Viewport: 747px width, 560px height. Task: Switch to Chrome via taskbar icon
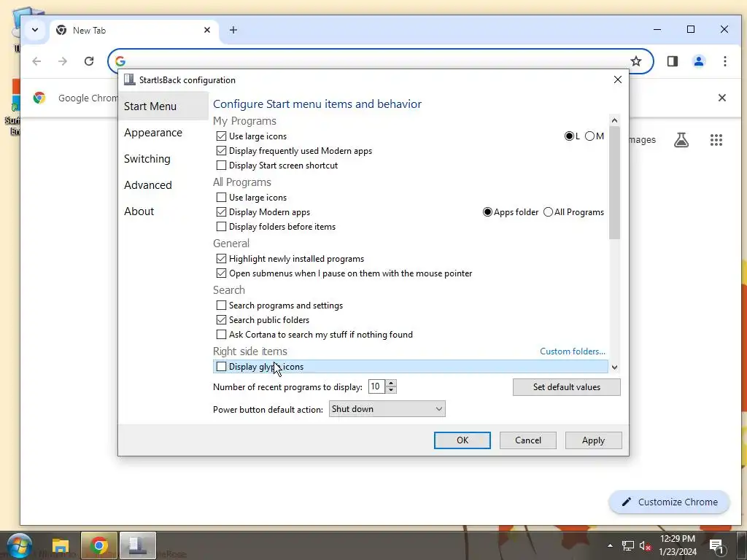click(x=99, y=545)
